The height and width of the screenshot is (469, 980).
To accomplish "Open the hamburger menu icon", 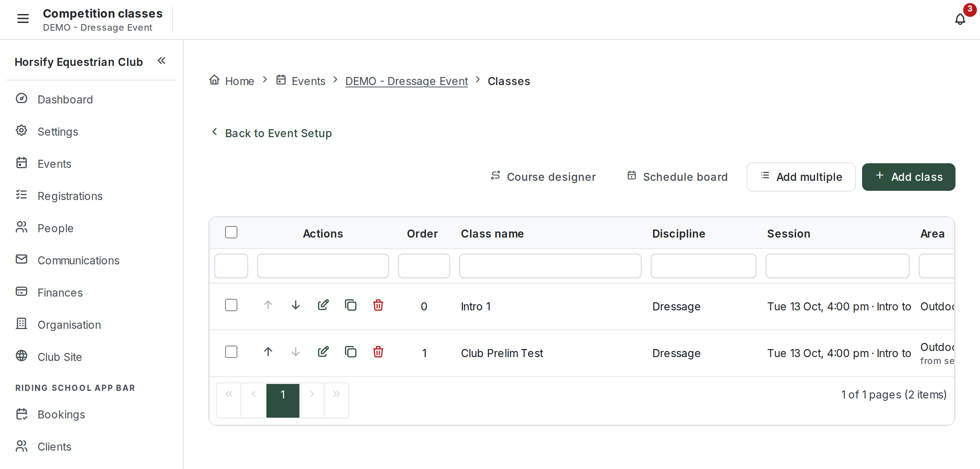I will pos(23,18).
